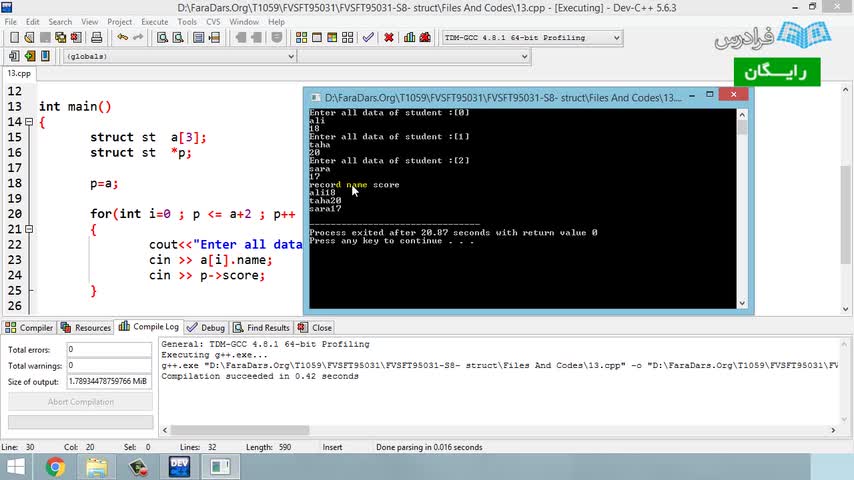Click the Size of output field
Image resolution: width=854 pixels, height=480 pixels.
(x=109, y=381)
